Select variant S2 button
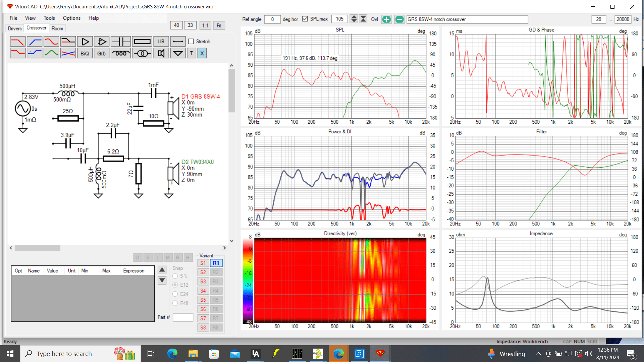This screenshot has height=362, width=644. pyautogui.click(x=203, y=272)
